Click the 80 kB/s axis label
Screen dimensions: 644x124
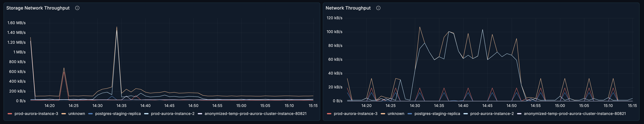(x=335, y=46)
